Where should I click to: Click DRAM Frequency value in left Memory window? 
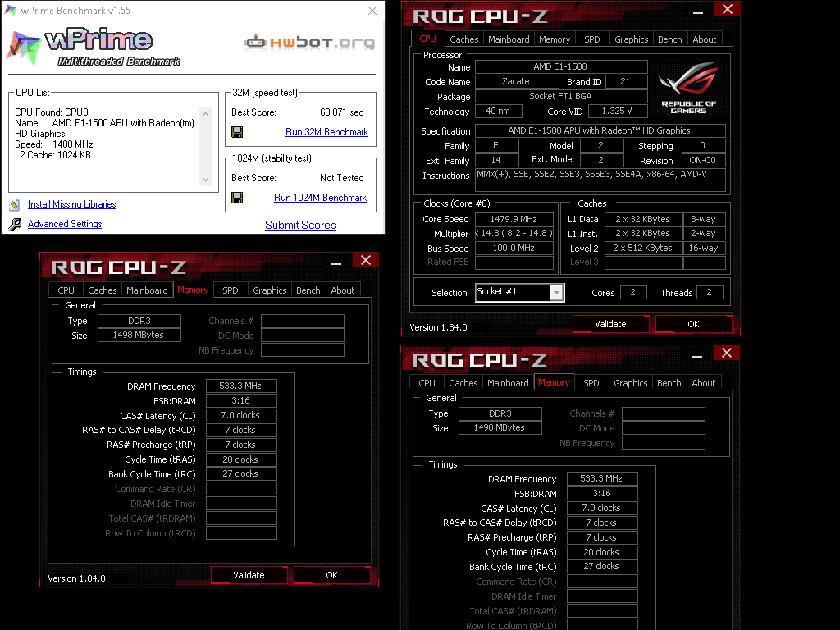(x=241, y=386)
